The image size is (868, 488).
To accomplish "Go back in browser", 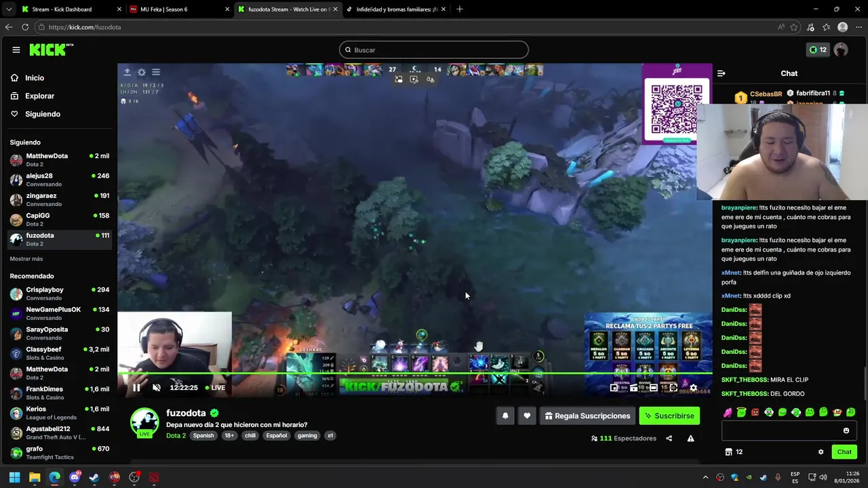I will [x=8, y=27].
